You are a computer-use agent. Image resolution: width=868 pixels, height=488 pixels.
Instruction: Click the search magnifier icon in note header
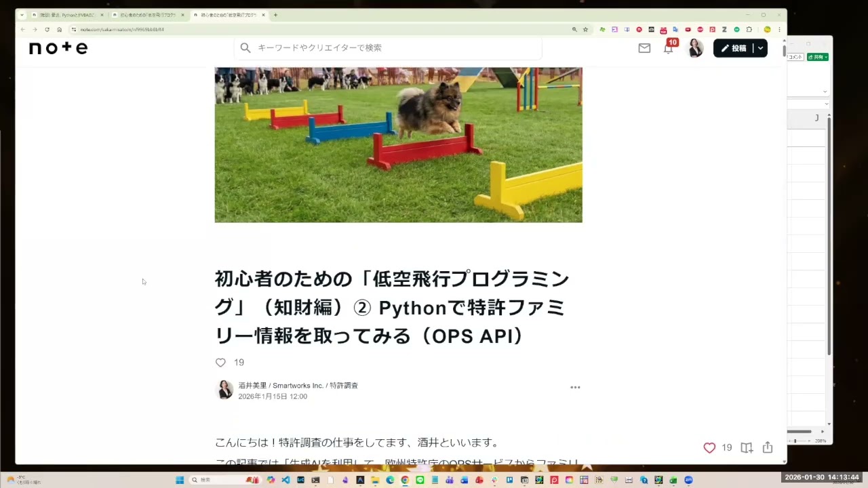(245, 47)
